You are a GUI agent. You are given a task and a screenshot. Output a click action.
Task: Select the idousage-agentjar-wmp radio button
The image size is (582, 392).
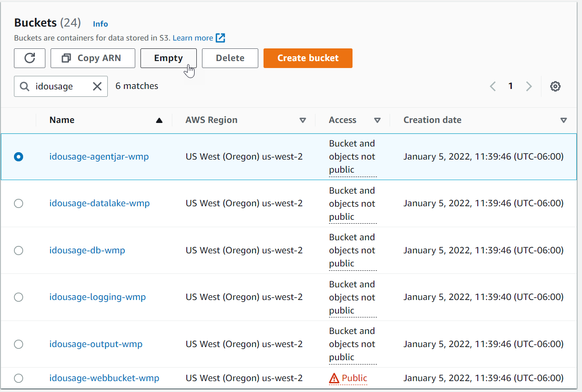point(18,157)
